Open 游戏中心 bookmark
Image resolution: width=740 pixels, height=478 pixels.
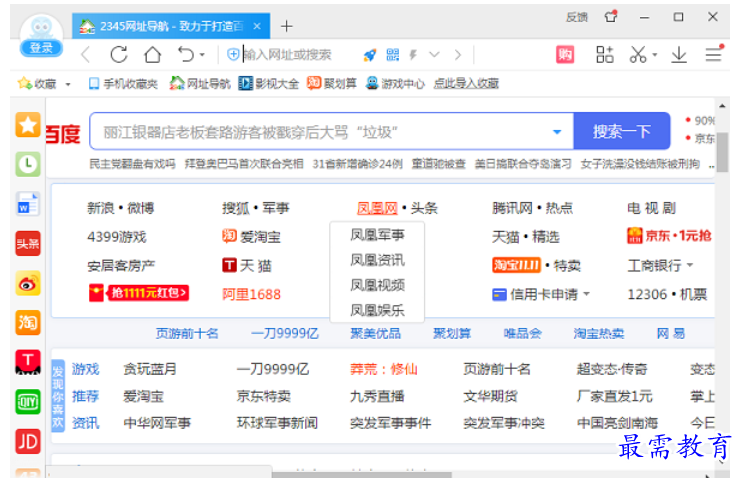click(x=395, y=84)
